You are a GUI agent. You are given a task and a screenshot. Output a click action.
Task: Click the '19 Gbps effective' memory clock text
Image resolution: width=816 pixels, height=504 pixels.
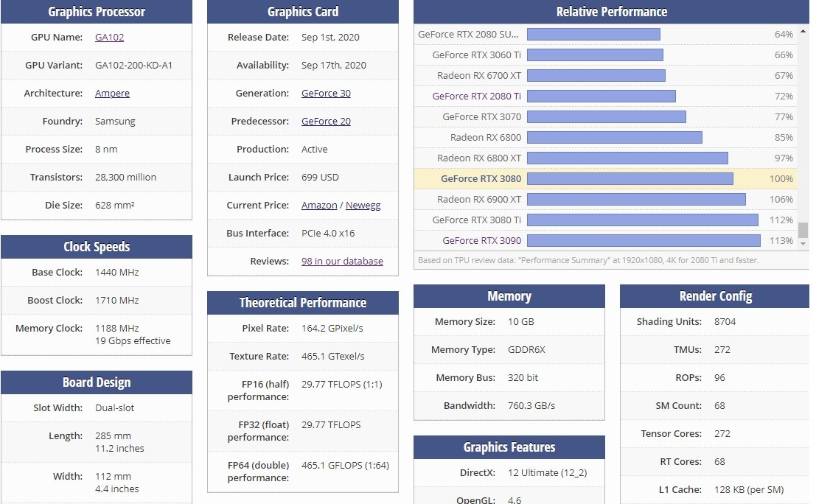(x=133, y=340)
